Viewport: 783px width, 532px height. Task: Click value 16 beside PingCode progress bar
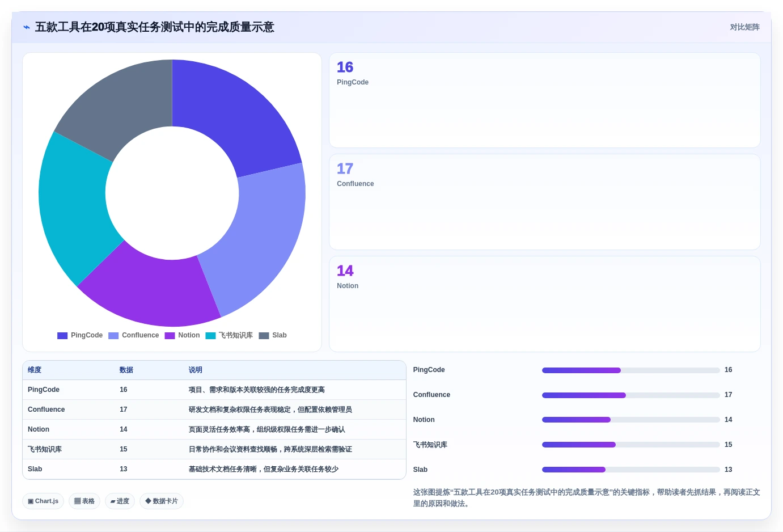point(729,370)
